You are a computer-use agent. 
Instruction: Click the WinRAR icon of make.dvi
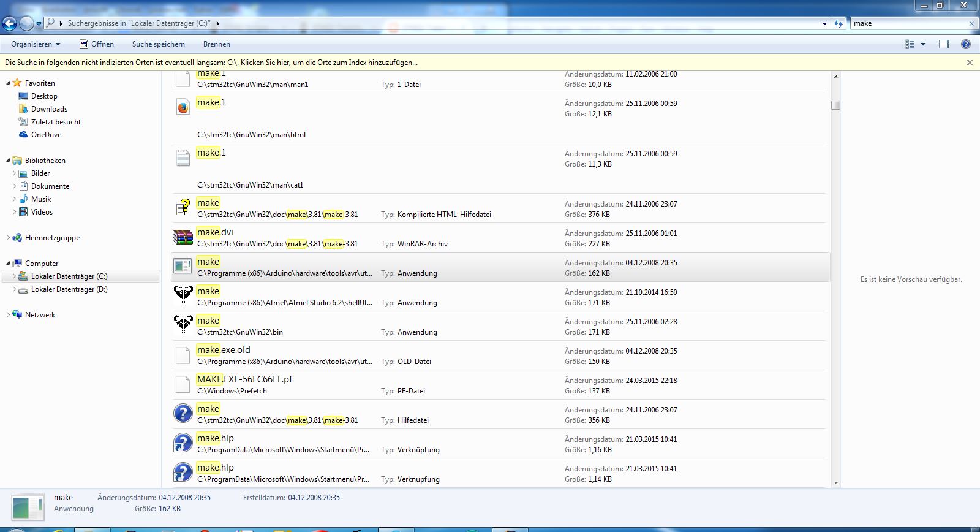183,238
